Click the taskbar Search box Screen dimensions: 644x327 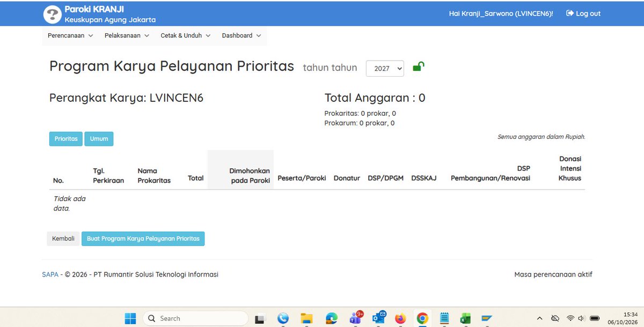(195, 318)
